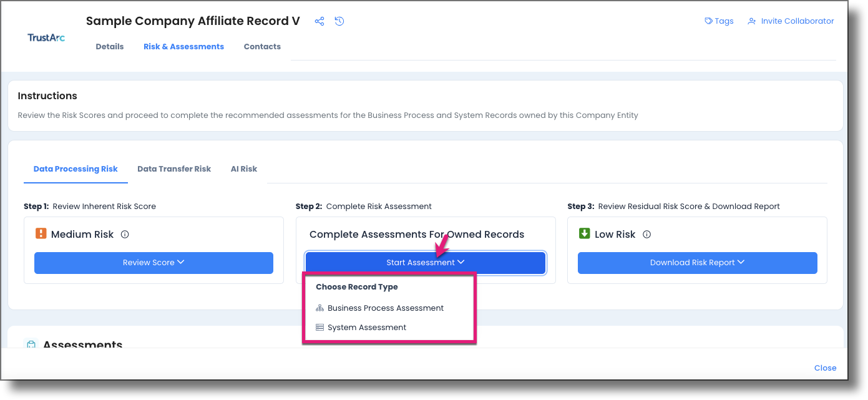
Task: Click the Step 3 Review Residual Risk Score text
Action: point(673,207)
